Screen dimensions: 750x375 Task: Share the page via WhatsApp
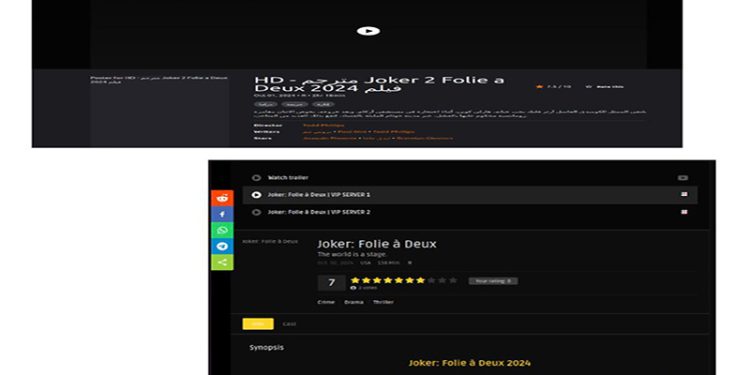(x=222, y=230)
